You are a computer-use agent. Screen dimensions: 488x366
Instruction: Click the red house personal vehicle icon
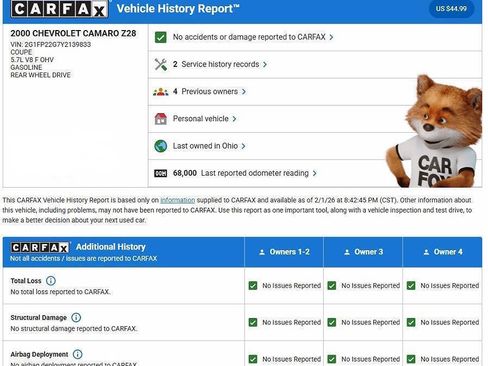[x=161, y=119]
